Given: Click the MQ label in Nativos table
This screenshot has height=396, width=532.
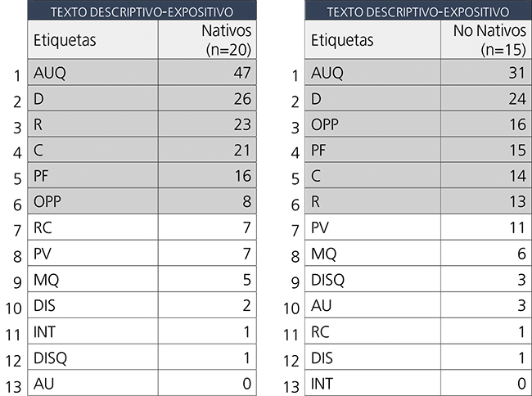Looking at the screenshot, I should (x=46, y=280).
